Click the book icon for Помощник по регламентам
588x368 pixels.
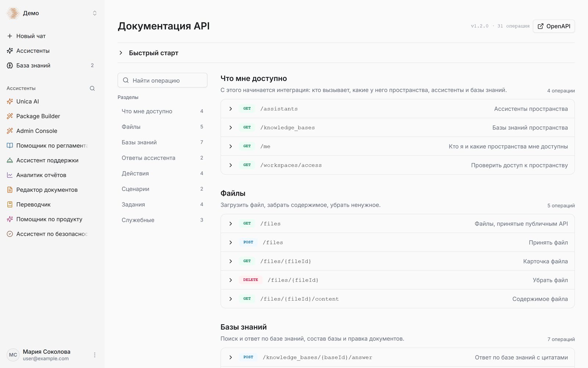(x=10, y=146)
